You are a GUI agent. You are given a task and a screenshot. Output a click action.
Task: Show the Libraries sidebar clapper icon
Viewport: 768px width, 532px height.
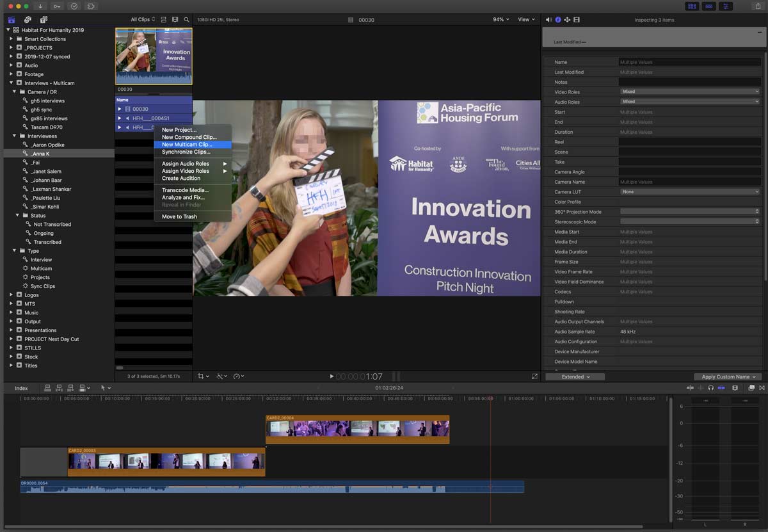[12, 20]
